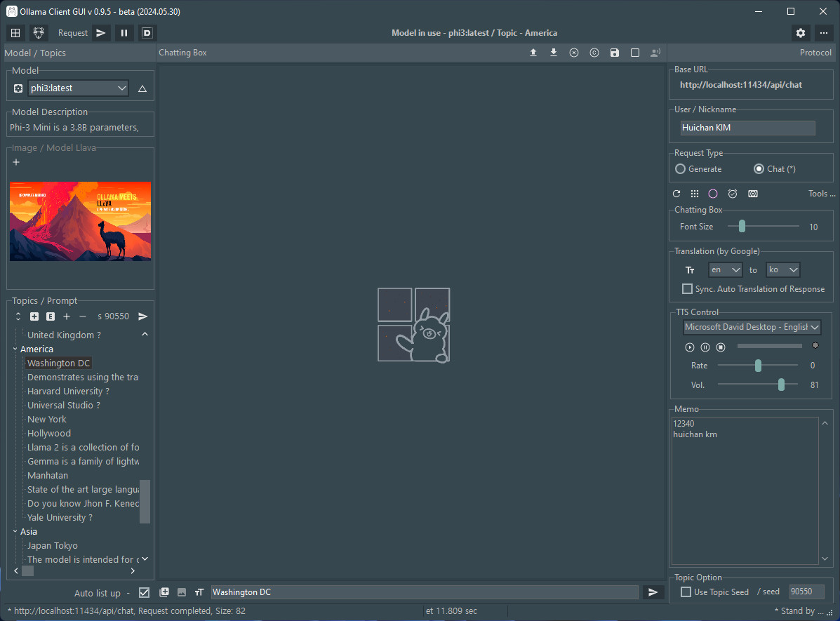
Task: Send the prompt with bottom arrow button
Action: click(653, 592)
